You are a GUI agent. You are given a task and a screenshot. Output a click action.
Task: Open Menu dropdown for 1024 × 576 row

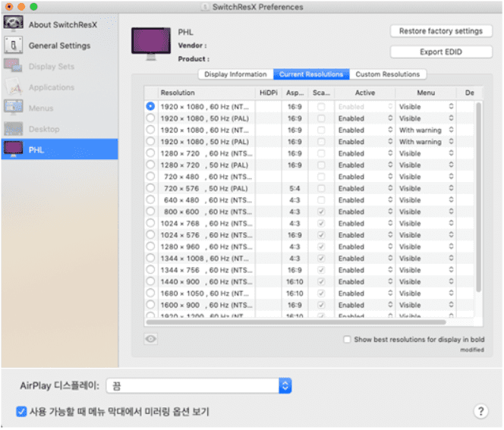(x=427, y=235)
